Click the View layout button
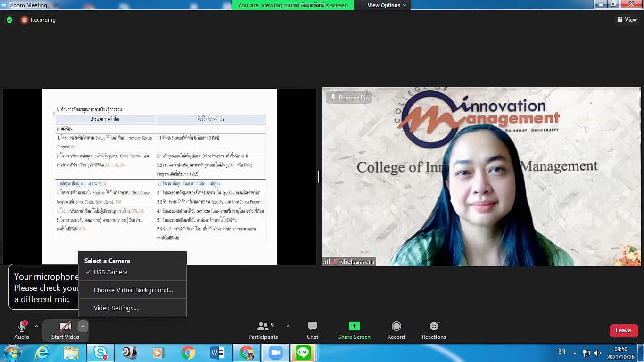Viewport: 644px width, 362px height. (x=627, y=20)
